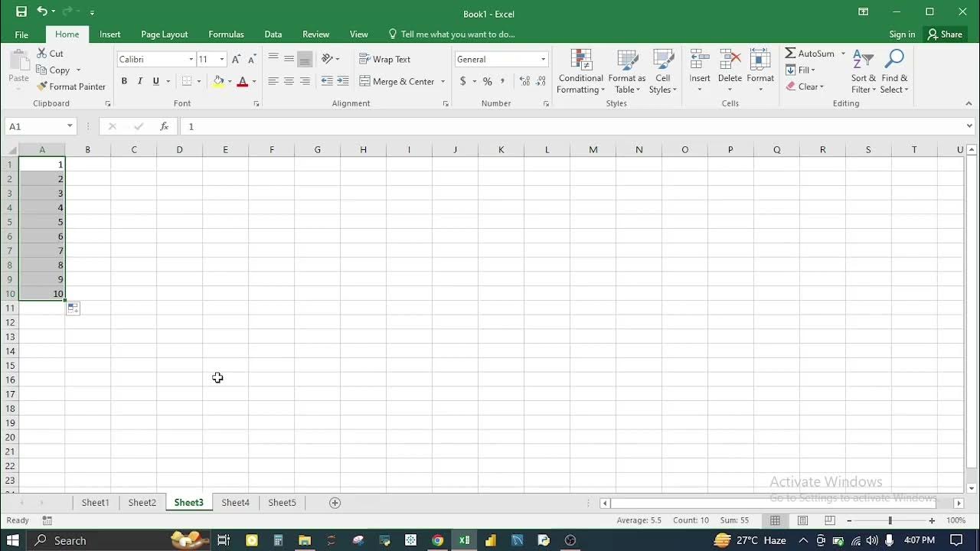Click the Share button

(945, 34)
